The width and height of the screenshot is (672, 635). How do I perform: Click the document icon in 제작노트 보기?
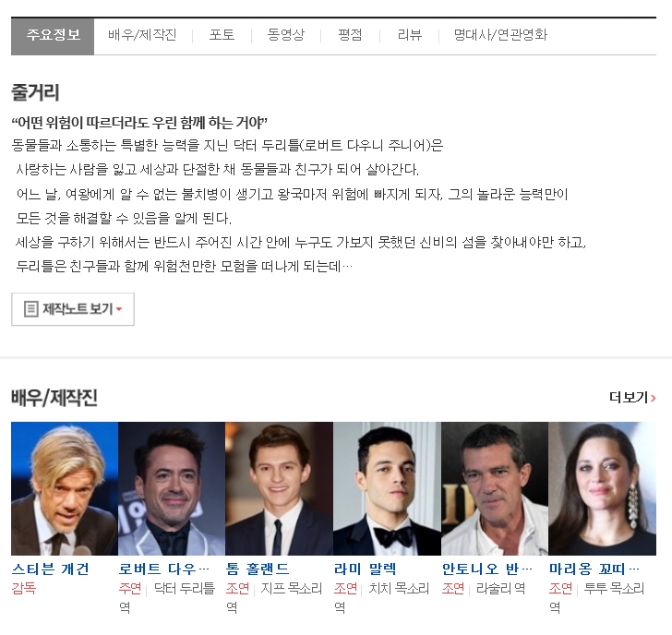point(30,309)
